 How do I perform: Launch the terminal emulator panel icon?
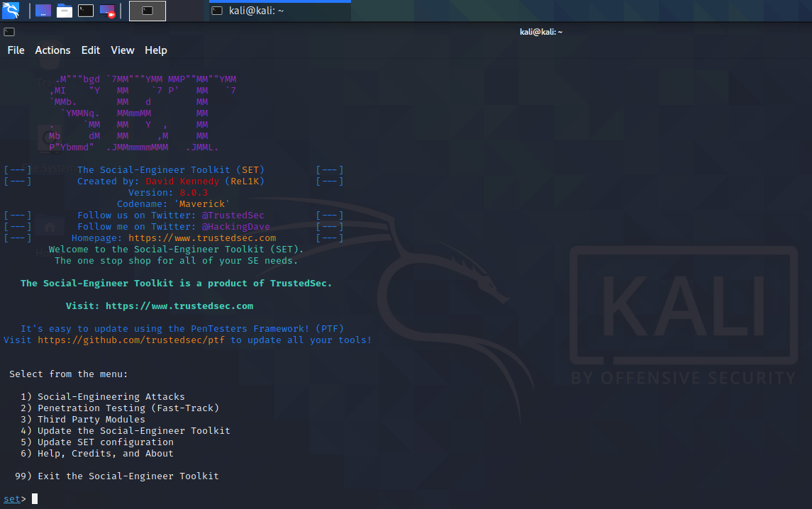[86, 11]
